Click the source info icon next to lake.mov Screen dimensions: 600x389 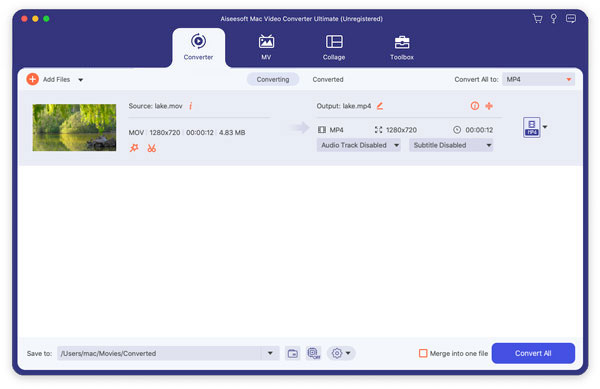point(191,106)
